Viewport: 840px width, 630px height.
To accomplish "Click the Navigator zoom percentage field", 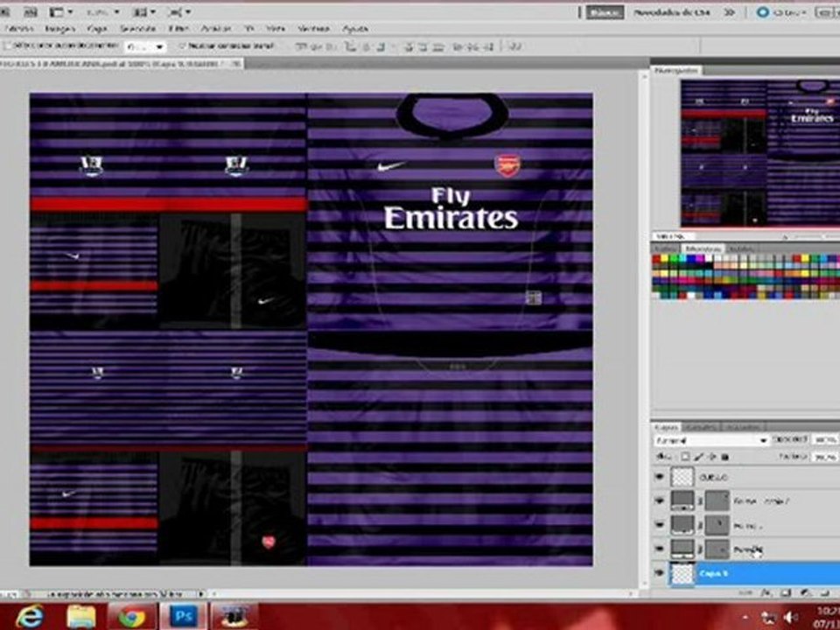I will click(673, 236).
